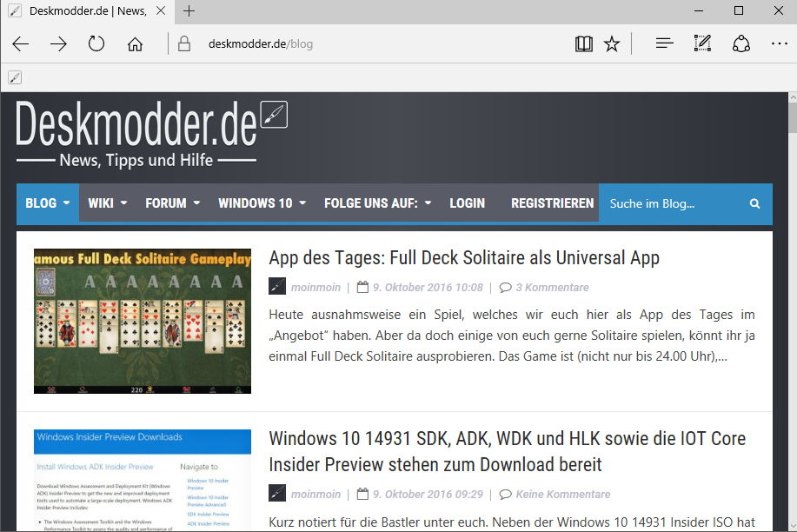Click the excerpt starting Heute ausnahmsweise ein Spiel
Image resolution: width=797 pixels, height=532 pixels.
[x=512, y=336]
